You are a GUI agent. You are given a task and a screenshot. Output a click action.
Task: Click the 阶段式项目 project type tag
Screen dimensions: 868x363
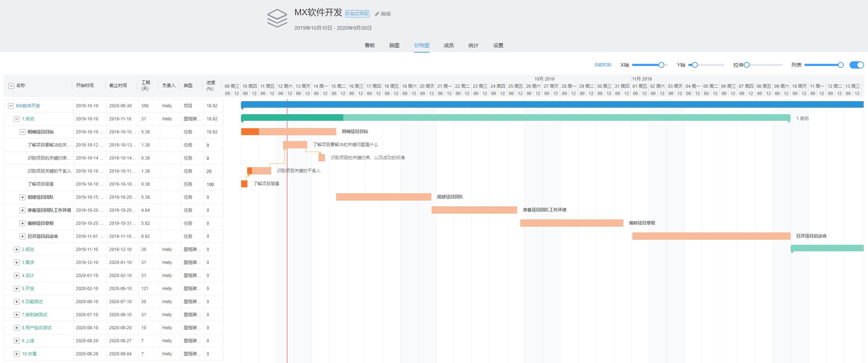coord(357,14)
